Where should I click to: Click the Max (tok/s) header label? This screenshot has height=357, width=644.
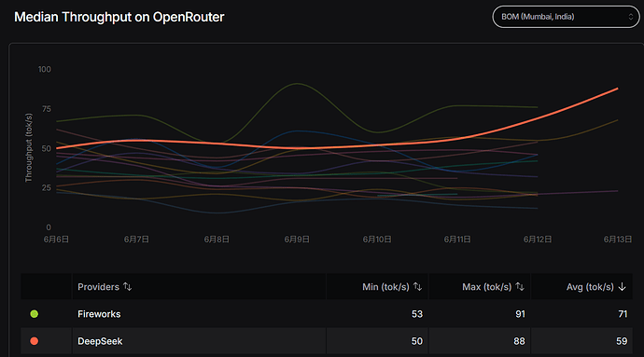tap(487, 287)
